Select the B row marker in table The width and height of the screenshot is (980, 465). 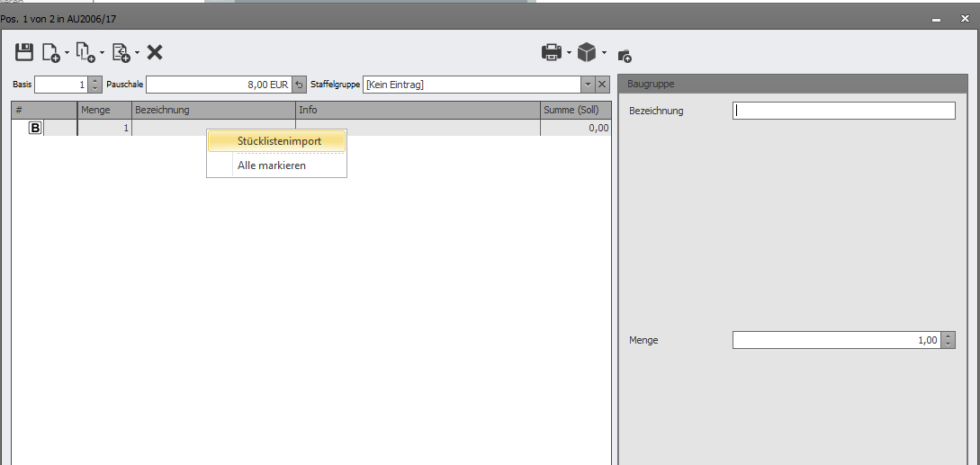tap(35, 129)
